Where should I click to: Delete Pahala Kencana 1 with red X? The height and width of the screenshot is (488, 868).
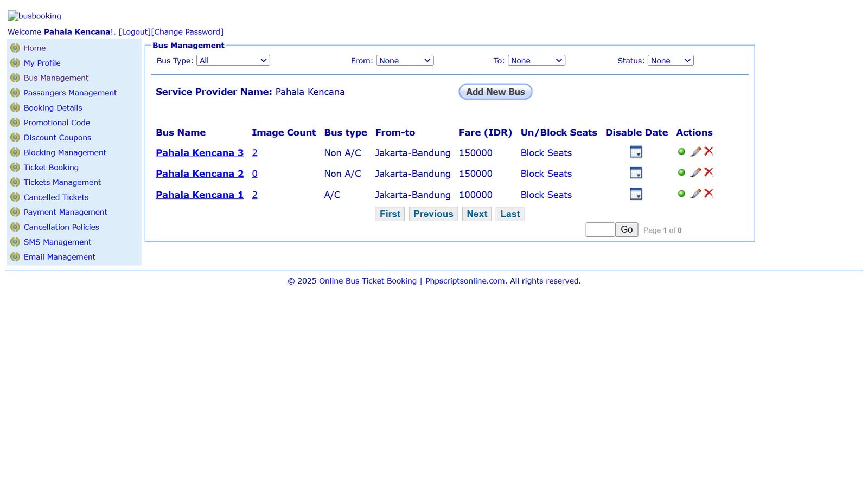pyautogui.click(x=709, y=193)
